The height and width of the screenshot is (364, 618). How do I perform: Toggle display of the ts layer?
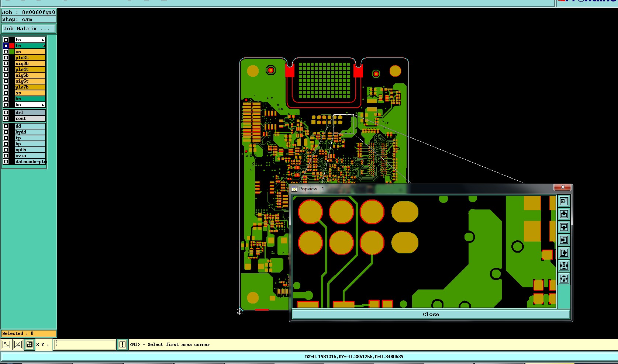[6, 46]
